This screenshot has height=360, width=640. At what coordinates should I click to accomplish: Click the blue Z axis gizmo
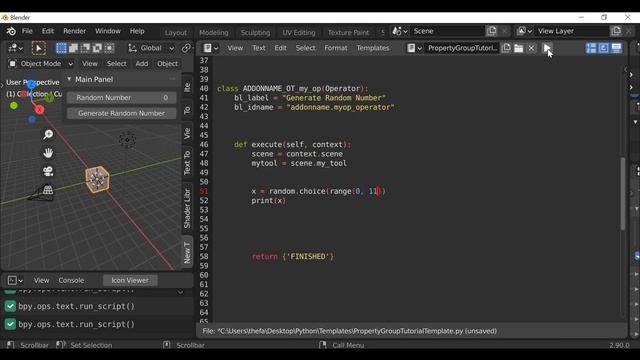31,85
